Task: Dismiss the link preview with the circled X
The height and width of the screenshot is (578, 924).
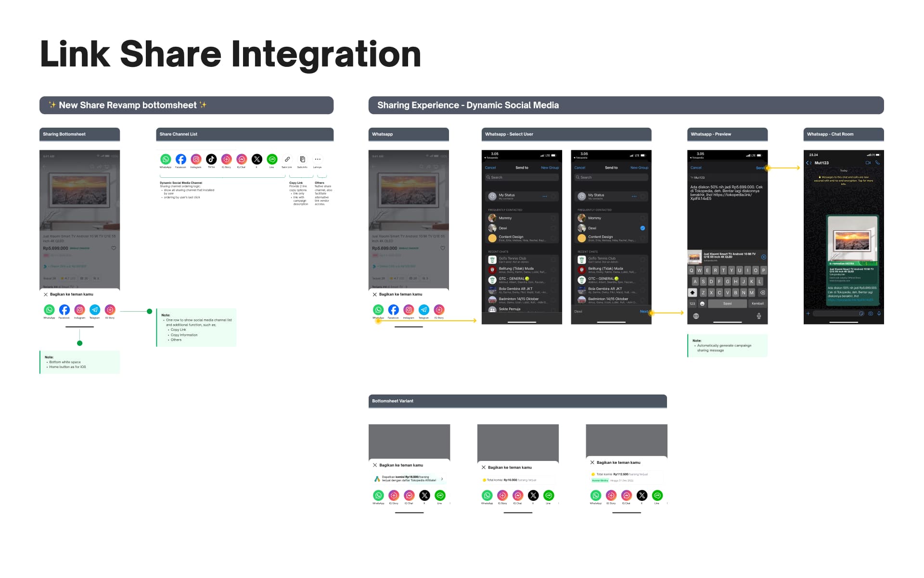Action: coord(764,257)
